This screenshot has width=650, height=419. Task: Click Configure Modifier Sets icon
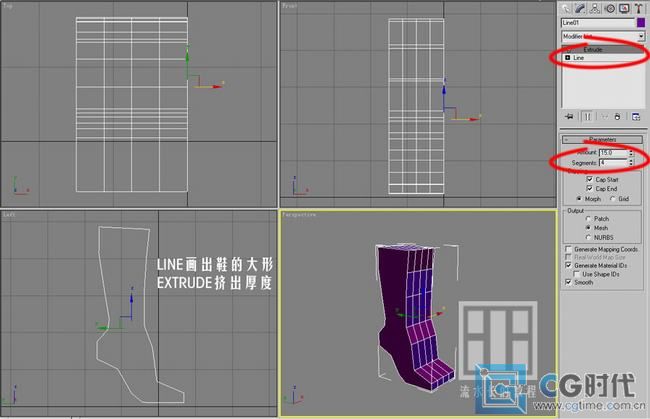[x=636, y=115]
